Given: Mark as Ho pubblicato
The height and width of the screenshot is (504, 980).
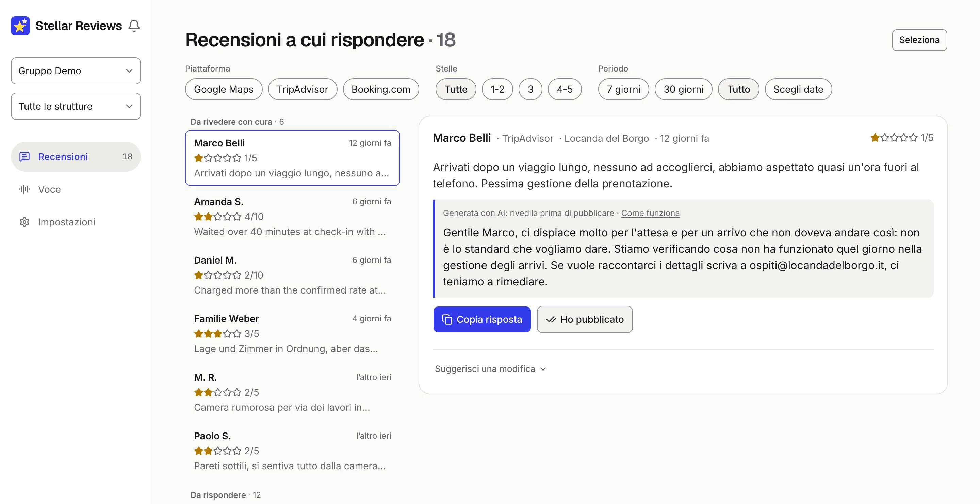Looking at the screenshot, I should point(585,319).
